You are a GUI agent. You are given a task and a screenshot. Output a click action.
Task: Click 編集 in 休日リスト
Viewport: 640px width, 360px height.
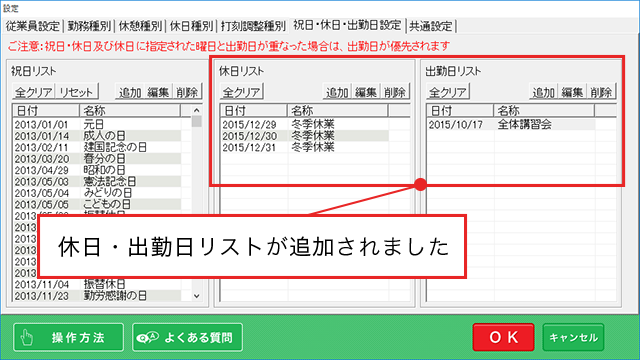tap(366, 92)
